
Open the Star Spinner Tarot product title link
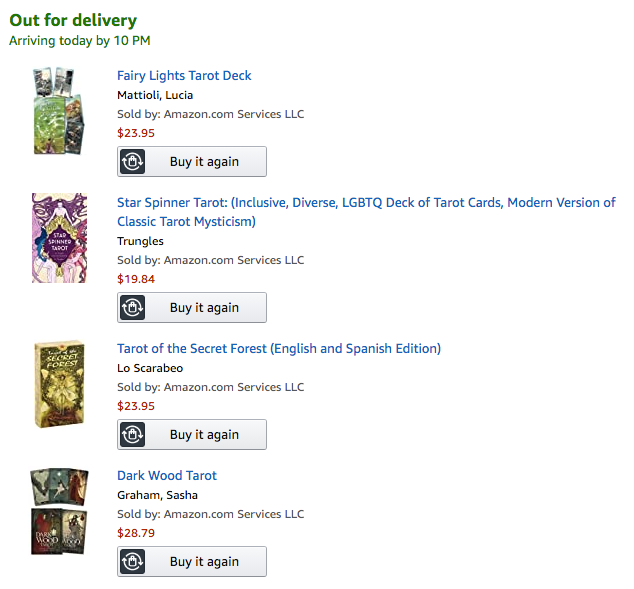coord(366,203)
